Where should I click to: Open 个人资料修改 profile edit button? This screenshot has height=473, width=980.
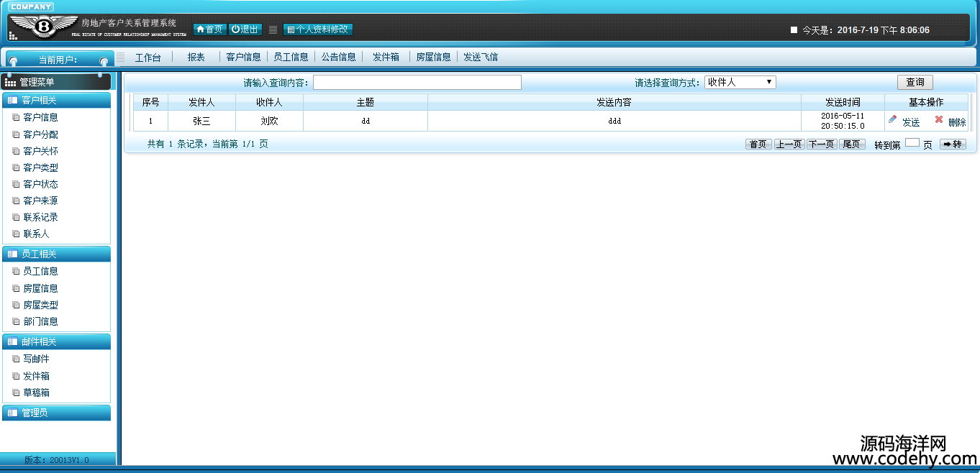click(317, 29)
